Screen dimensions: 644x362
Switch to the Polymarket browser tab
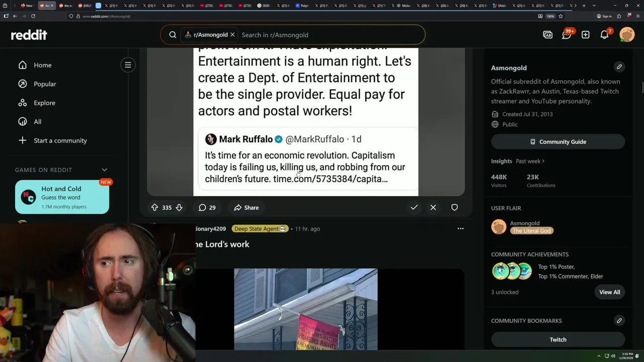click(x=302, y=6)
